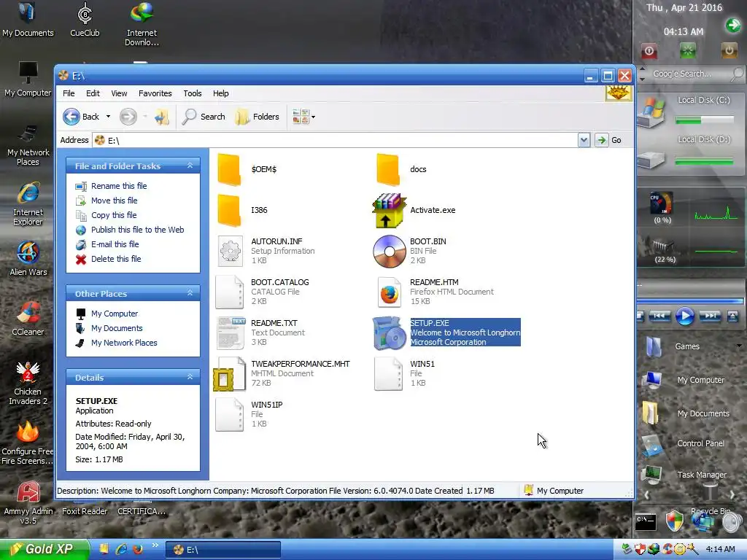Select the README.HTM Firefox document icon
The height and width of the screenshot is (560, 747).
tap(390, 292)
